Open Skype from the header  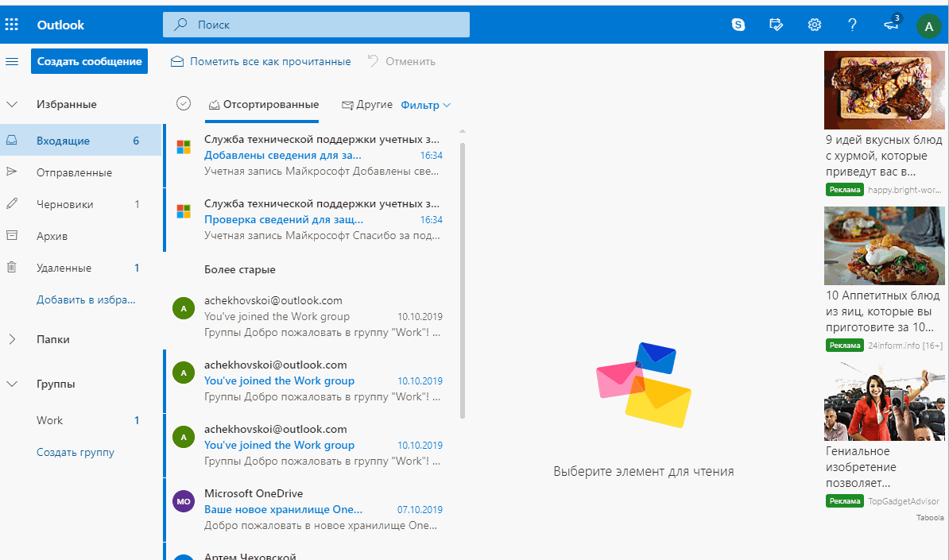[x=738, y=25]
